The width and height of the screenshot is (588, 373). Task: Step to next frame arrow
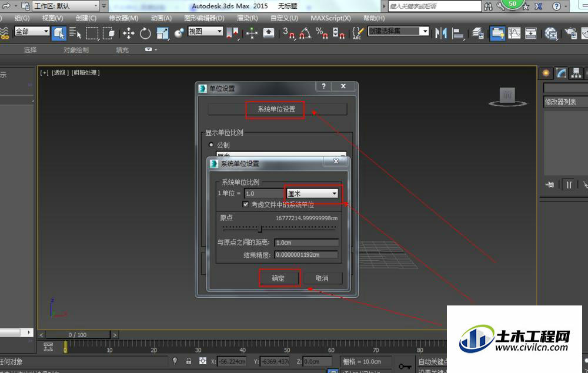[115, 335]
